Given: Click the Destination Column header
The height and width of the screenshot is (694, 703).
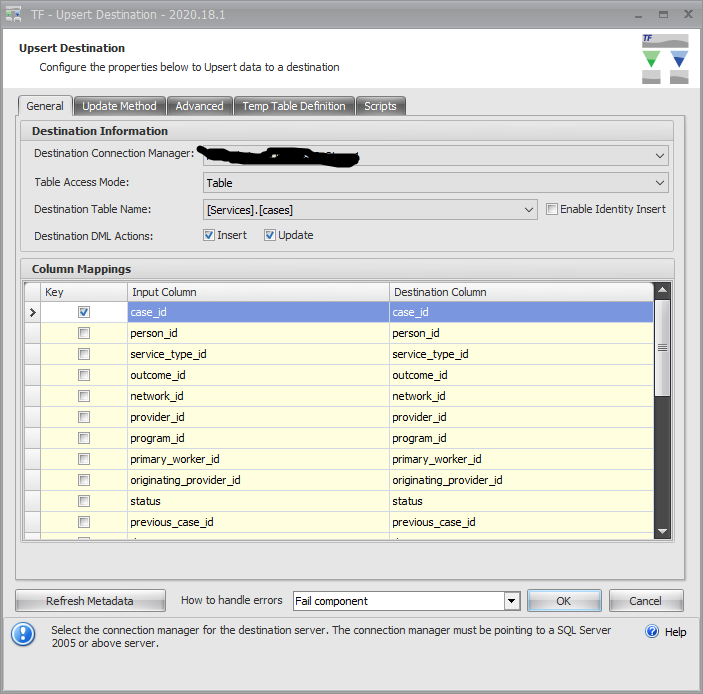Looking at the screenshot, I should (521, 292).
